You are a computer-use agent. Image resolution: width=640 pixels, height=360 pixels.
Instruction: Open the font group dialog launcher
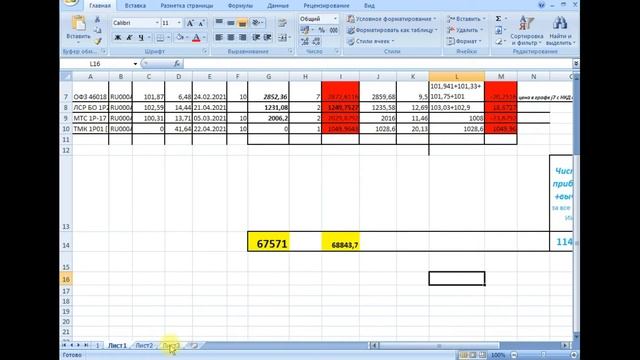tap(205, 51)
